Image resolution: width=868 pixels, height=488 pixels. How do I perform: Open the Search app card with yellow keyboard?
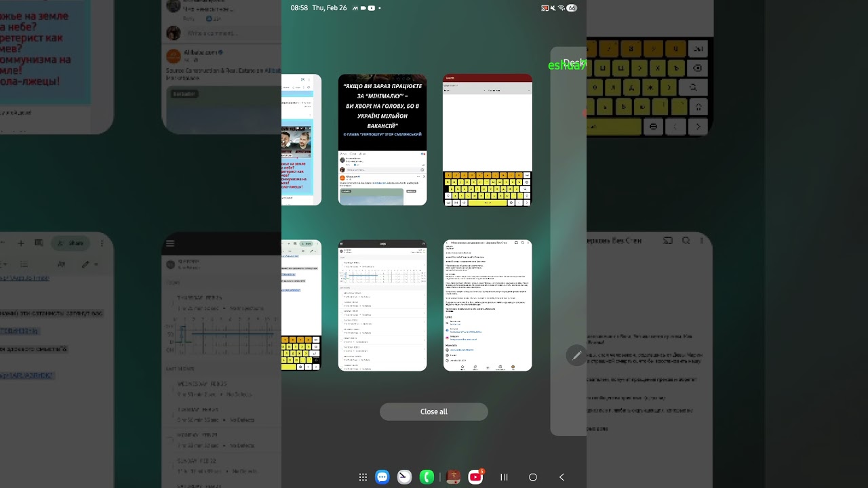[x=488, y=140]
